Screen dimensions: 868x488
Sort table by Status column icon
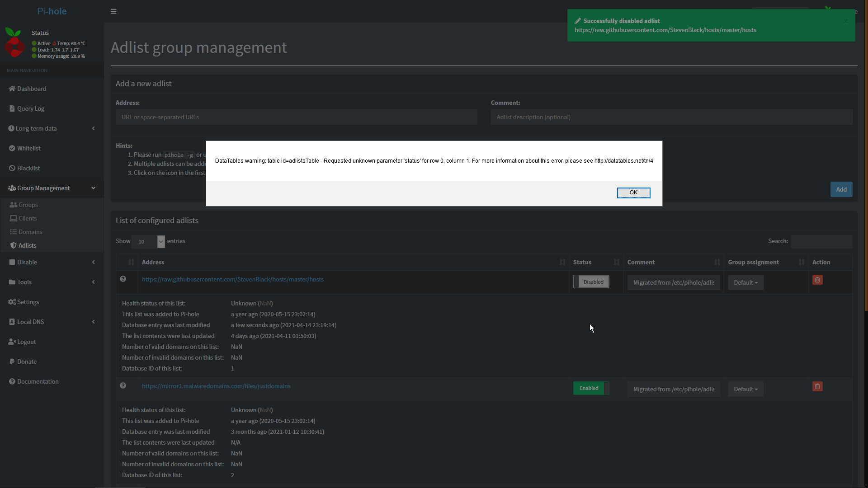point(616,263)
